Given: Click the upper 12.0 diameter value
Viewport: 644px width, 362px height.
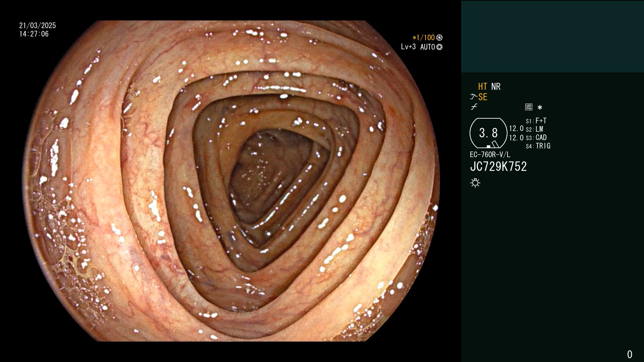Looking at the screenshot, I should (516, 128).
